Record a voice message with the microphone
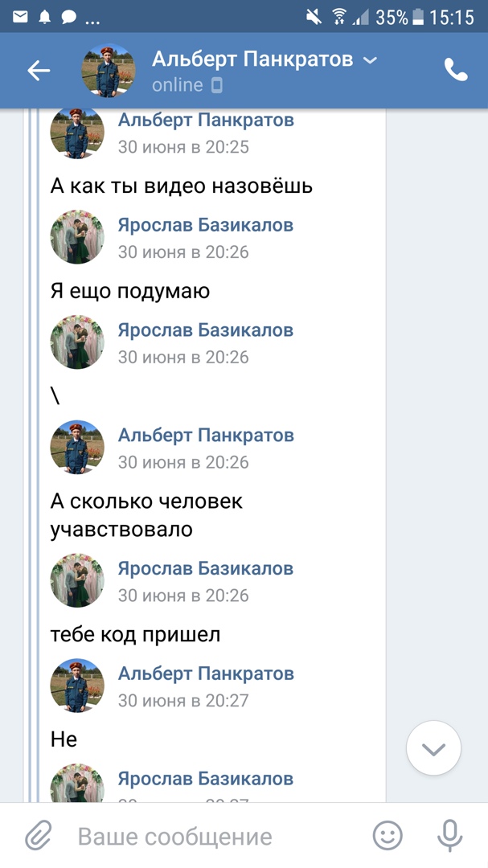The image size is (488, 868). [x=449, y=836]
